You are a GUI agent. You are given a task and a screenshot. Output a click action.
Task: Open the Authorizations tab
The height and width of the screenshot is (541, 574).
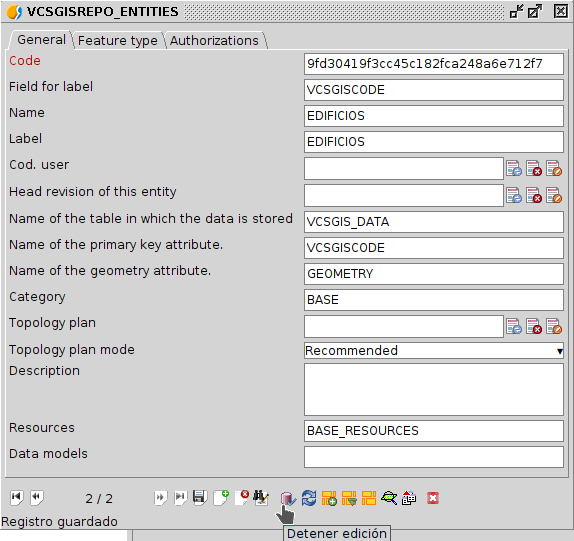coord(214,40)
